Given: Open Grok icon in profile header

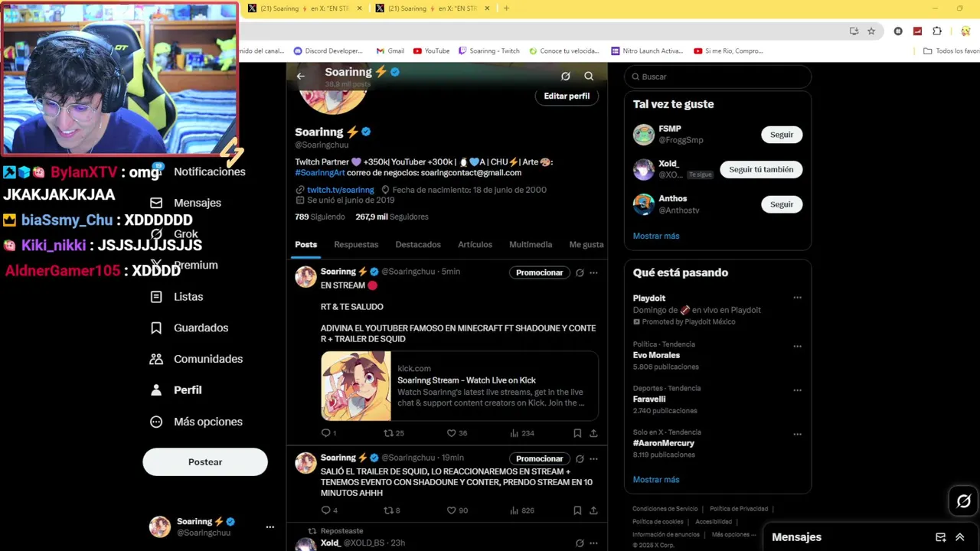Looking at the screenshot, I should (x=565, y=76).
